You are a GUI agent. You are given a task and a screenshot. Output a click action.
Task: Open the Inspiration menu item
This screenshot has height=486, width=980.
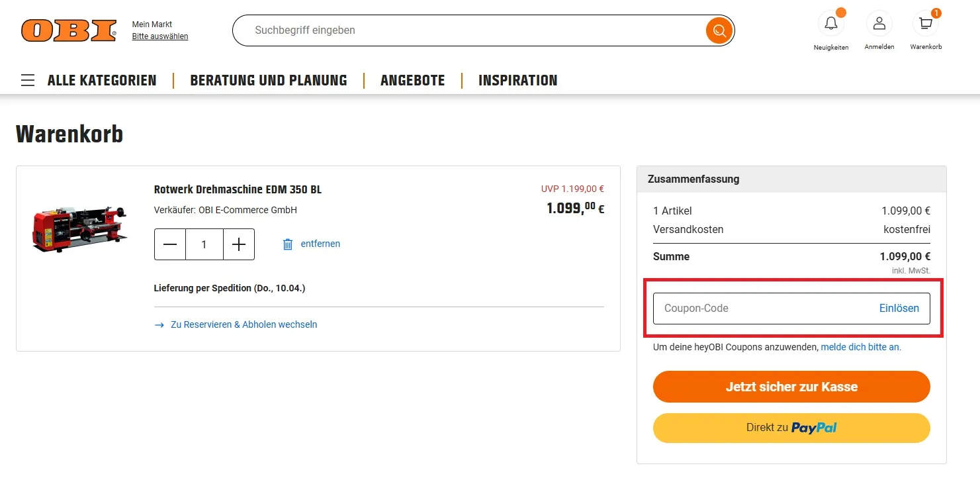[517, 81]
